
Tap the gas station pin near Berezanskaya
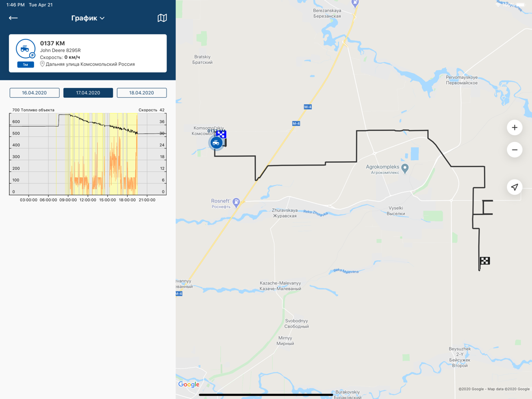(355, 3)
